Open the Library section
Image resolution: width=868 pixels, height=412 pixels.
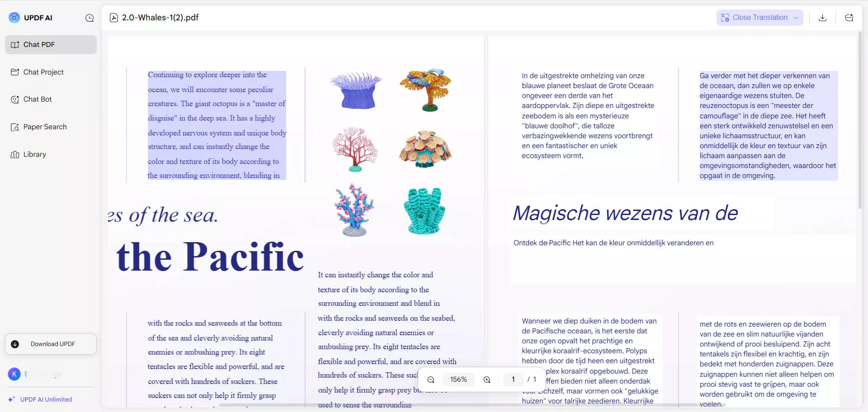pyautogui.click(x=34, y=154)
